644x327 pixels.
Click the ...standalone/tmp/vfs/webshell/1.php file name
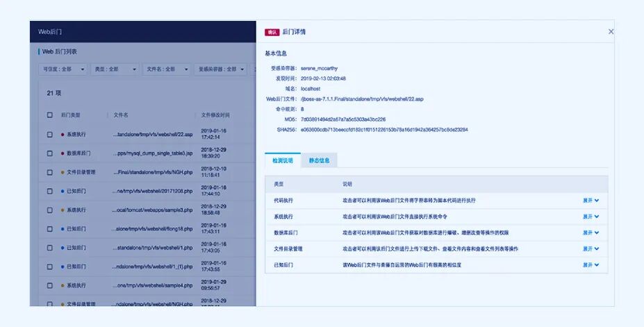point(152,248)
